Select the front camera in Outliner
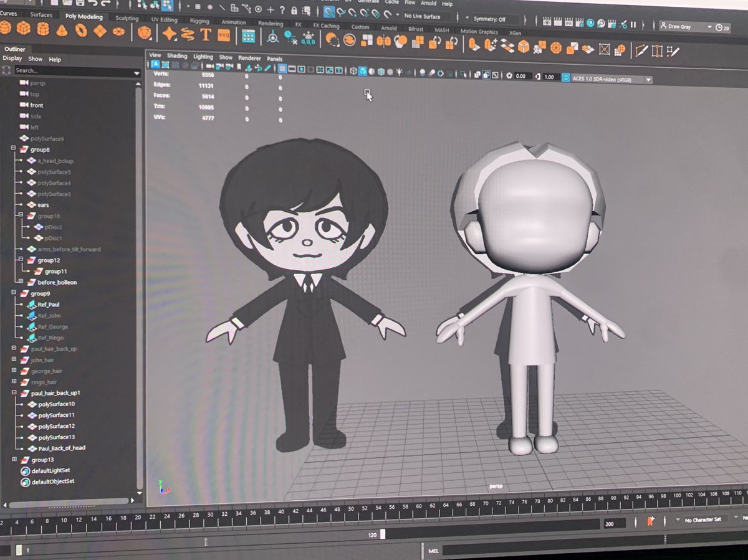 (x=37, y=105)
